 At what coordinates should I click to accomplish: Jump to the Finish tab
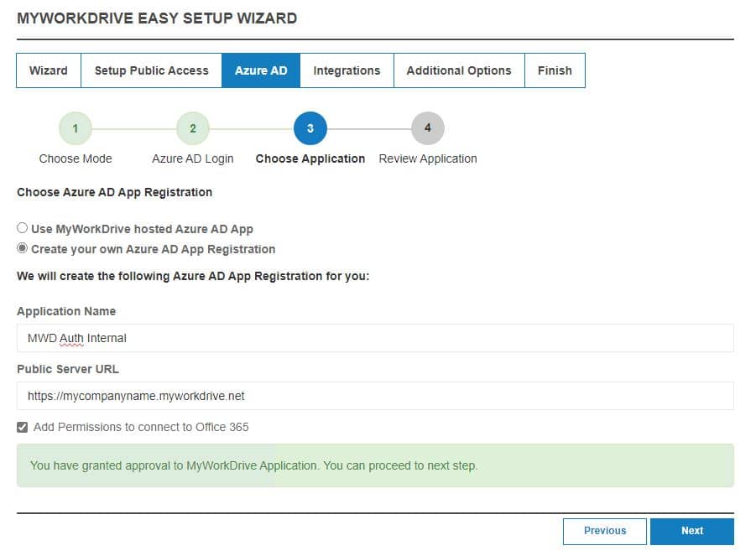click(555, 70)
